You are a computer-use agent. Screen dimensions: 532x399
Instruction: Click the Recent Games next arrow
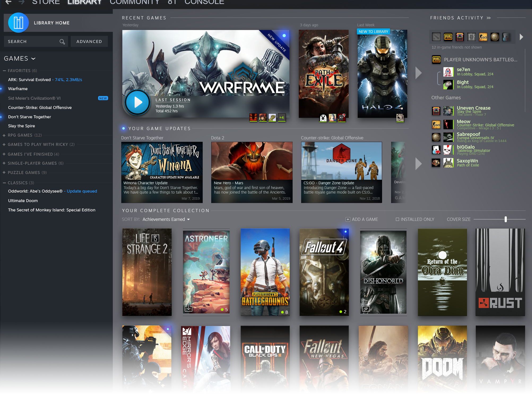pos(418,73)
